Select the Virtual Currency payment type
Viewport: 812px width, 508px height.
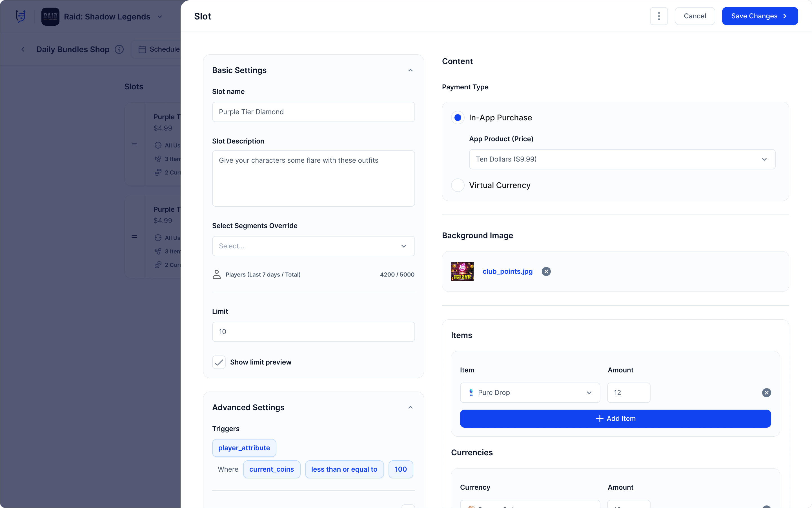[x=457, y=185]
